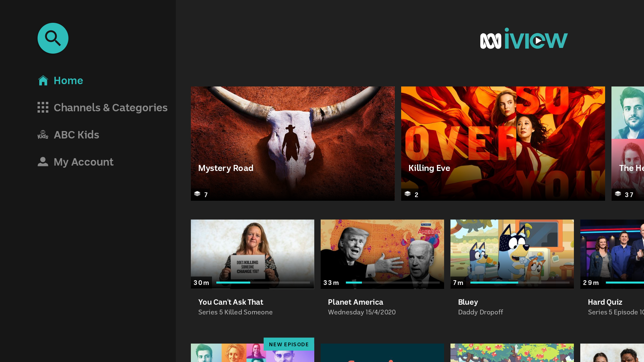The height and width of the screenshot is (362, 644).
Task: Click the episodes stack icon on Mystery Road
Action: pos(198,194)
